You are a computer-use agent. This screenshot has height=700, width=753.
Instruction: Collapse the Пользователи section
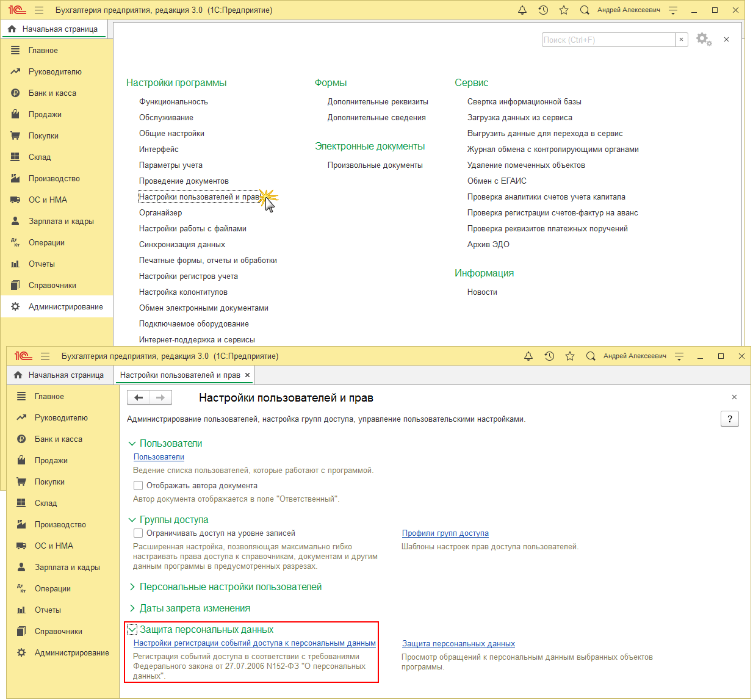coord(132,444)
